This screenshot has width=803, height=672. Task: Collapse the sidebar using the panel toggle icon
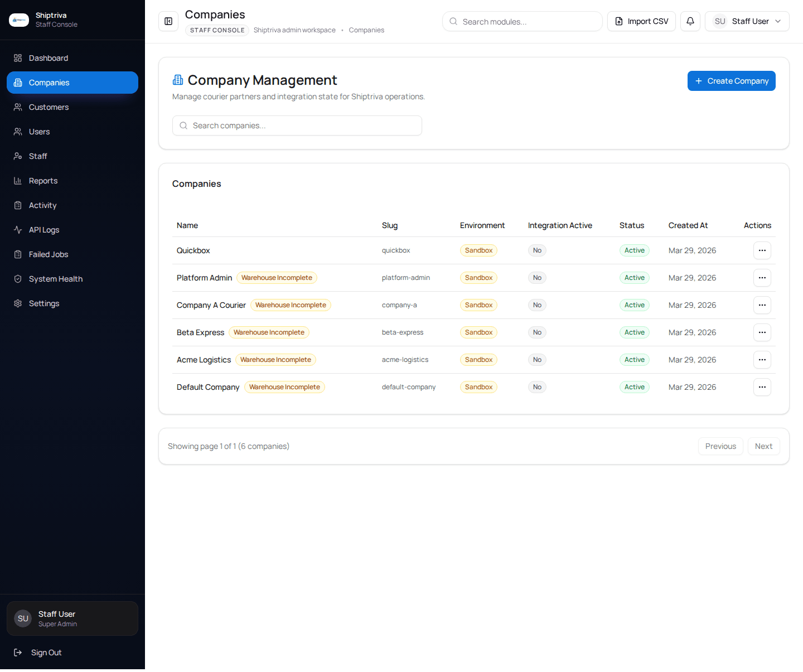click(x=168, y=21)
